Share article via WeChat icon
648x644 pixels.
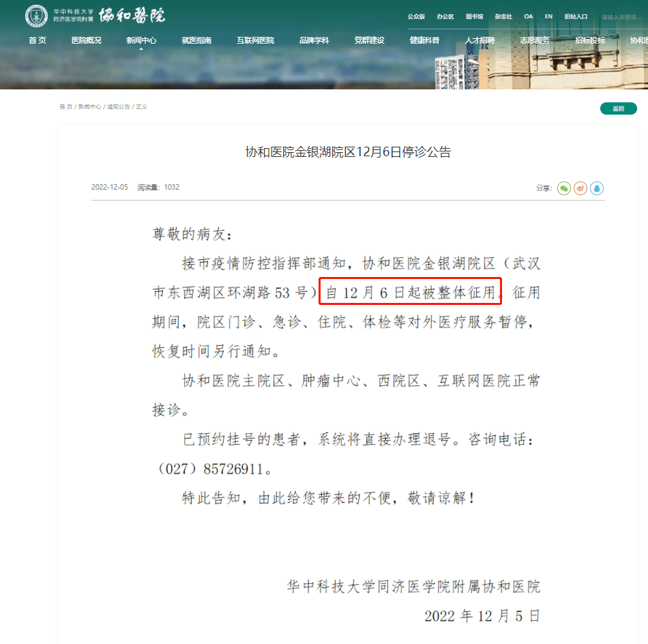click(x=563, y=188)
